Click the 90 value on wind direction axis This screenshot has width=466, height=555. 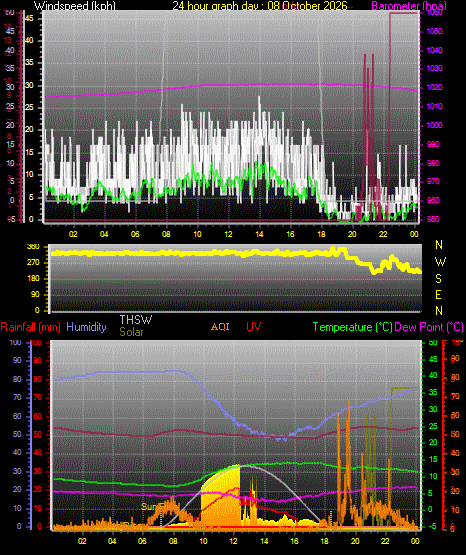(35, 295)
